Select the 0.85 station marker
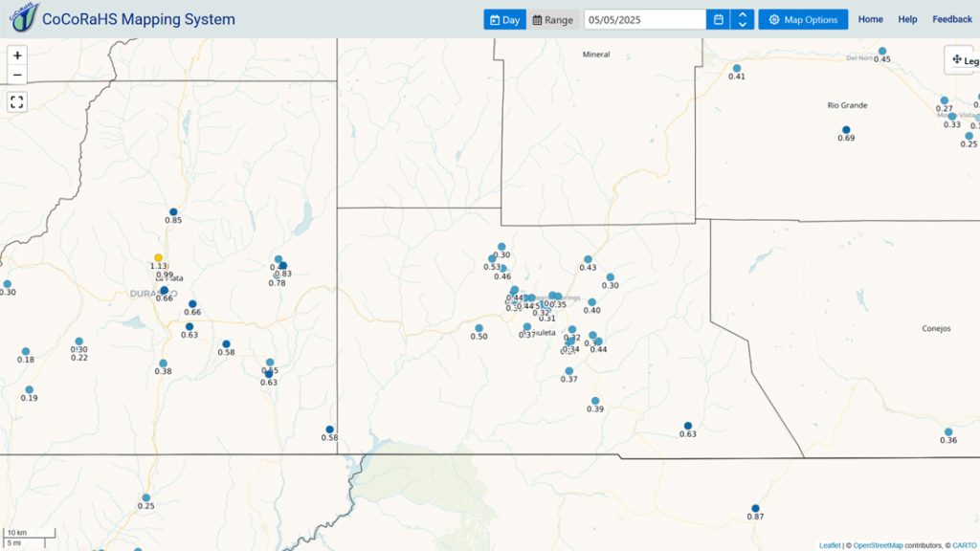 173,212
